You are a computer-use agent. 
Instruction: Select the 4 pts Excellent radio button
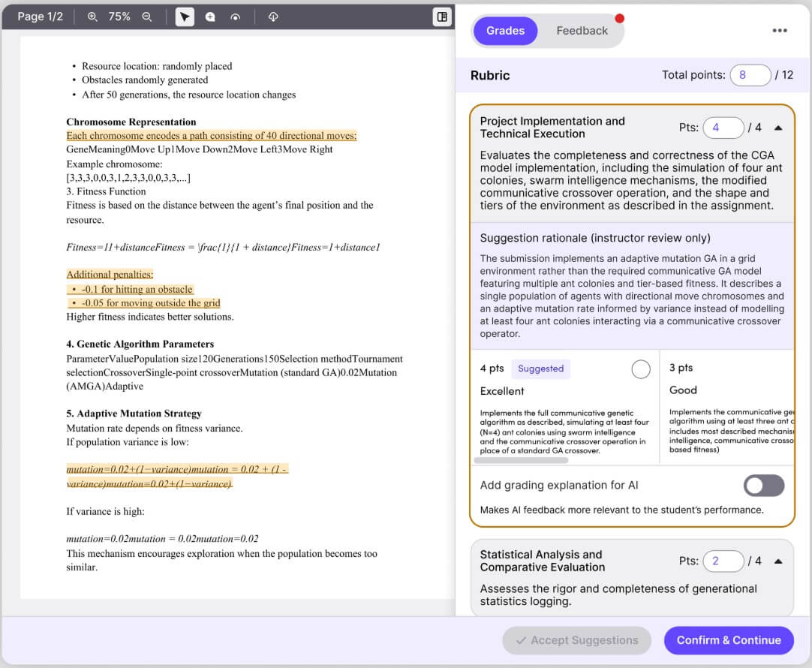point(641,369)
